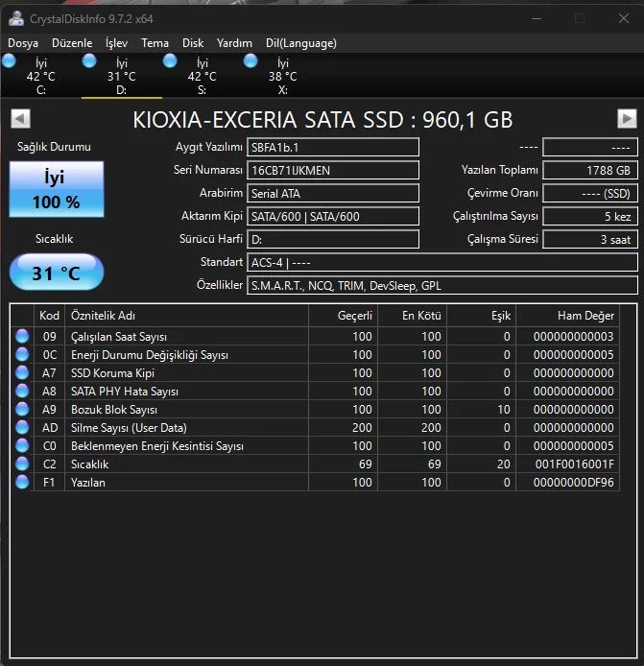Click the blue status orb for drive D:

pyautogui.click(x=89, y=61)
